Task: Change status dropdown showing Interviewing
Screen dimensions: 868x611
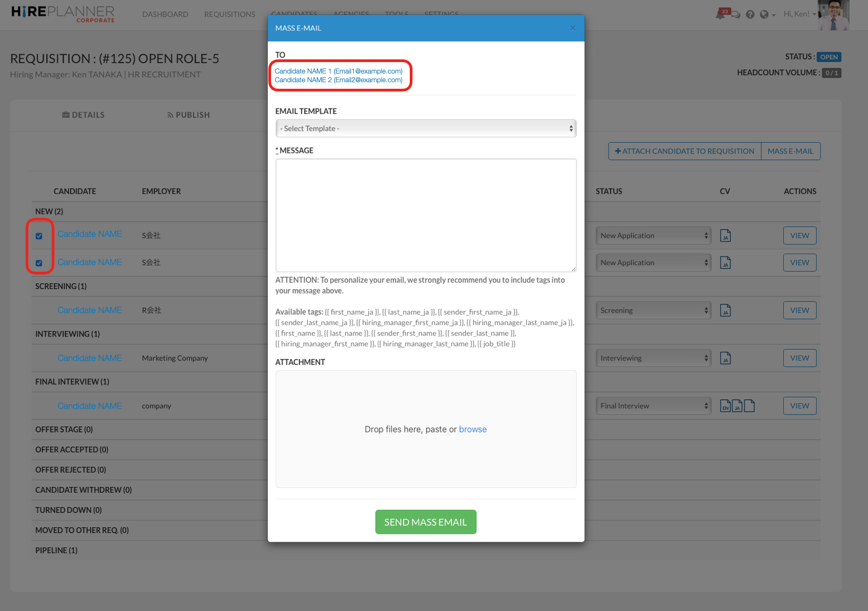Action: point(653,358)
